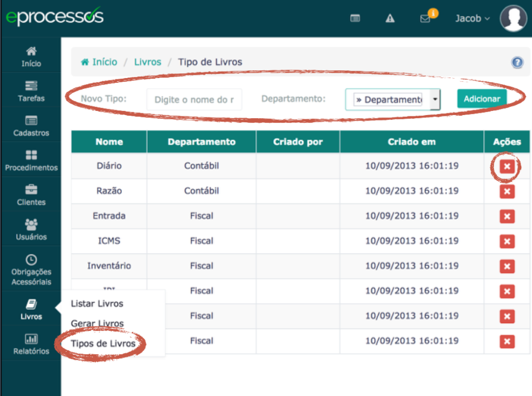This screenshot has height=396, width=532.
Task: Open Obrigações Acessórias clock icon
Action: 31,260
